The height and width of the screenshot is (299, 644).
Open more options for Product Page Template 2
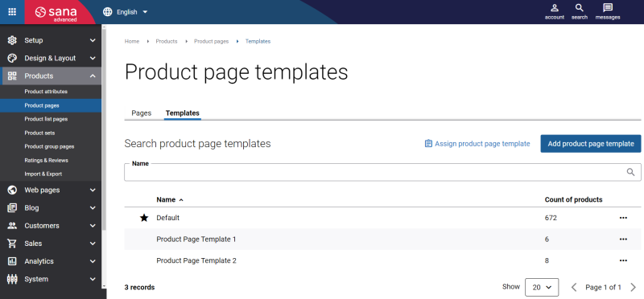click(623, 260)
